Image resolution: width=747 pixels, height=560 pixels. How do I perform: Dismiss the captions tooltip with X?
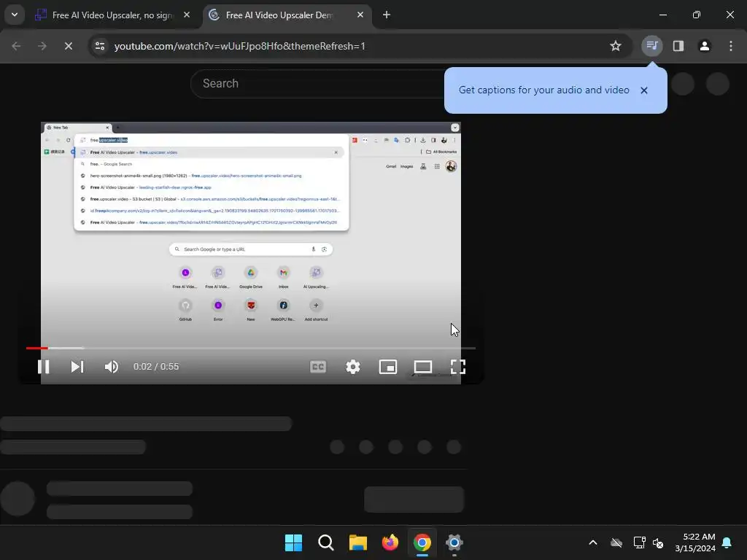pyautogui.click(x=644, y=90)
